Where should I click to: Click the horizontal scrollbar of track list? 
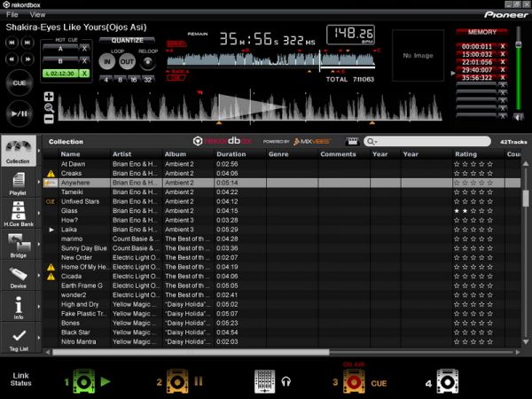(x=191, y=352)
